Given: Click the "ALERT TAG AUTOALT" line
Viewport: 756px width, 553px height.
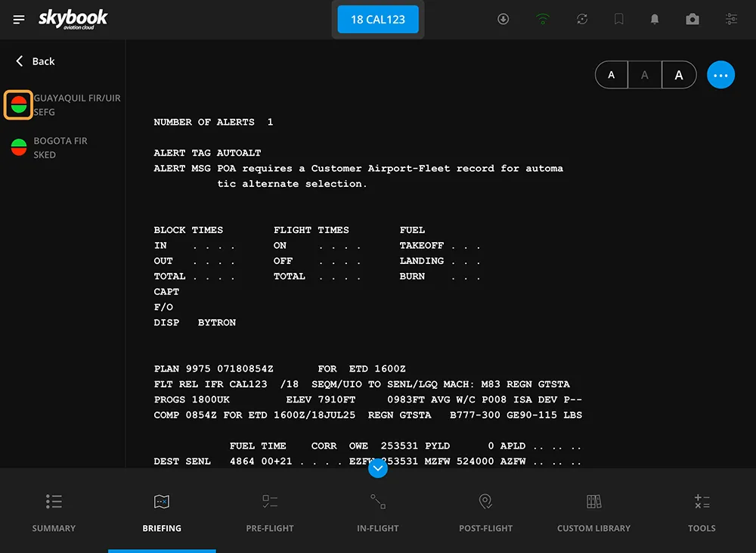Looking at the screenshot, I should click(207, 153).
